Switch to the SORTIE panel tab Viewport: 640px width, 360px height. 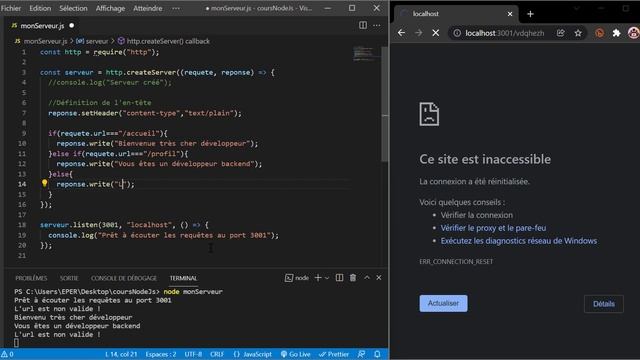coord(69,278)
